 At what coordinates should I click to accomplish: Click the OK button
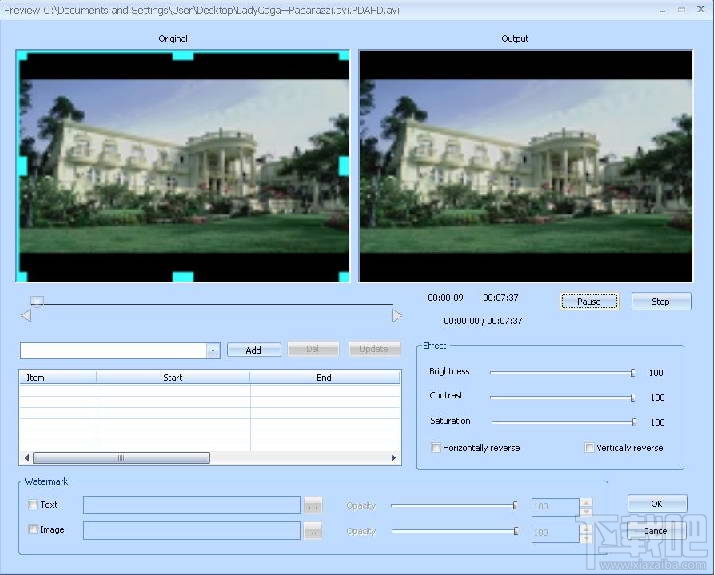coord(657,504)
